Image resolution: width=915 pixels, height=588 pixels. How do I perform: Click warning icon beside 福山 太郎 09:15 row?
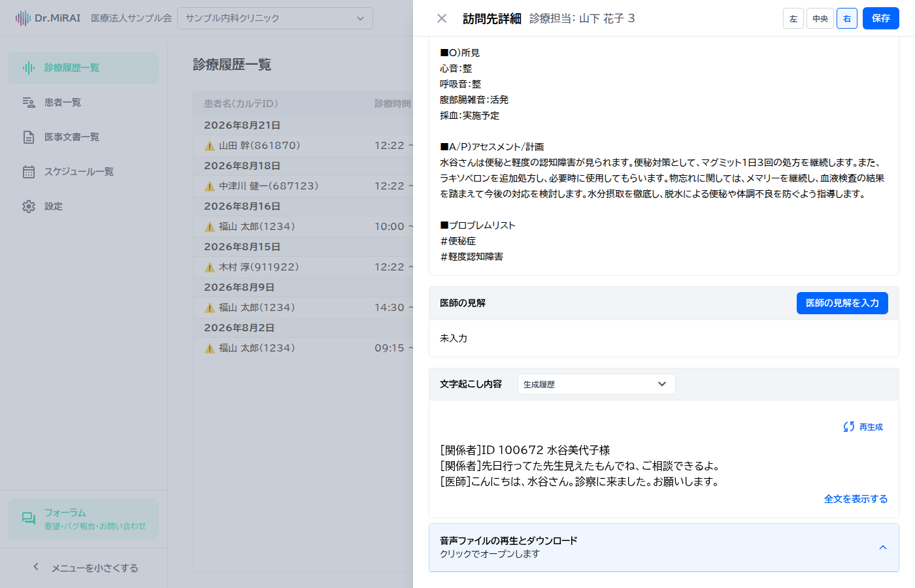210,348
